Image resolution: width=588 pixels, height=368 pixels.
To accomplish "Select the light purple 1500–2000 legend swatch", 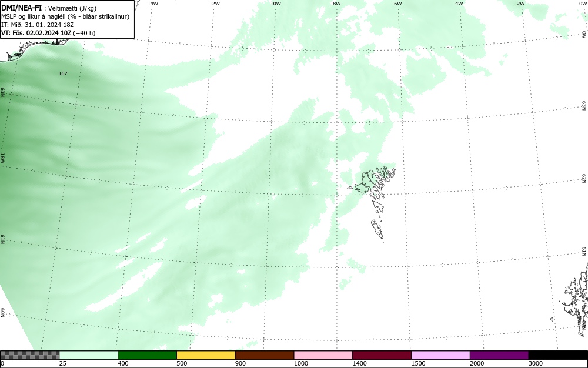I will click(x=440, y=355).
